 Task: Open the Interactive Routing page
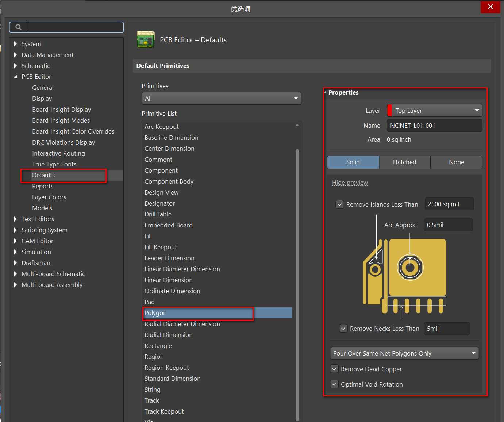[x=58, y=153]
